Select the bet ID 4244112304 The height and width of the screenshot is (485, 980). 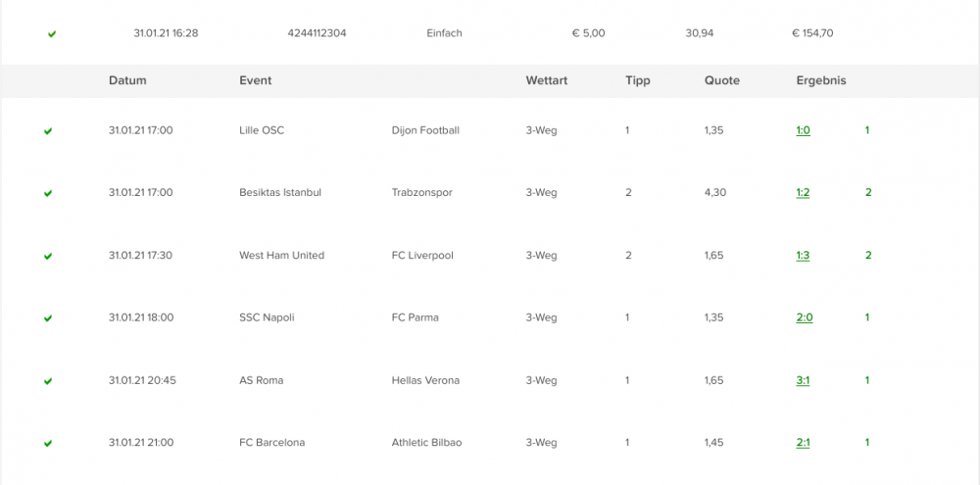(317, 33)
